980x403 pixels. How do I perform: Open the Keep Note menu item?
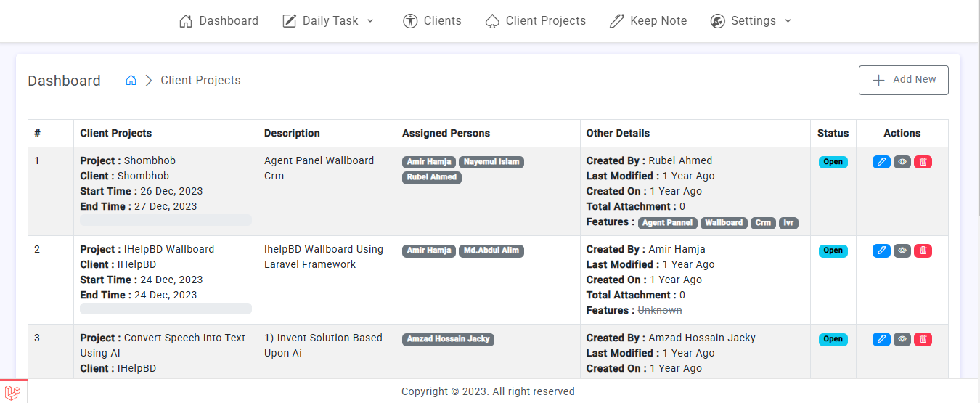click(x=648, y=21)
